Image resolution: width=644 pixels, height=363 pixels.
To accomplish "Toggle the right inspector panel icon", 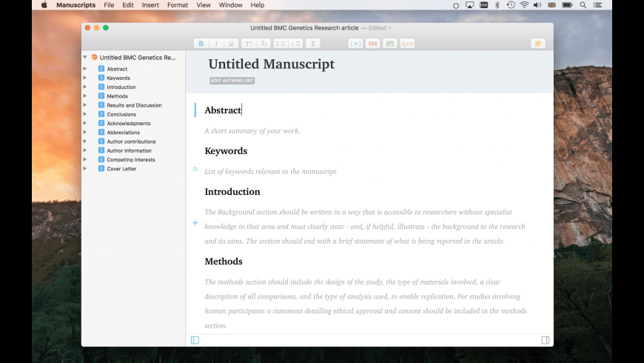I will click(545, 340).
